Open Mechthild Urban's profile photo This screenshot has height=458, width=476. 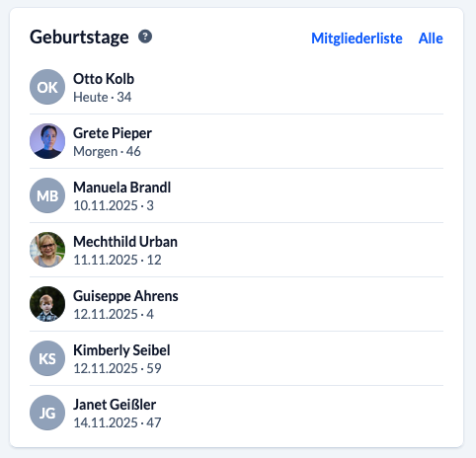pyautogui.click(x=47, y=250)
